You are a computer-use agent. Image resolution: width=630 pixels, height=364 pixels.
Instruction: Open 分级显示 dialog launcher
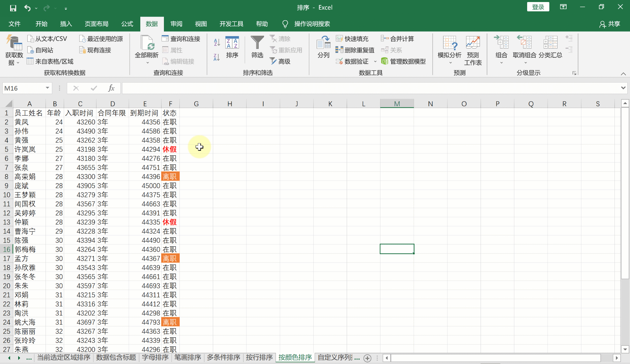point(574,73)
